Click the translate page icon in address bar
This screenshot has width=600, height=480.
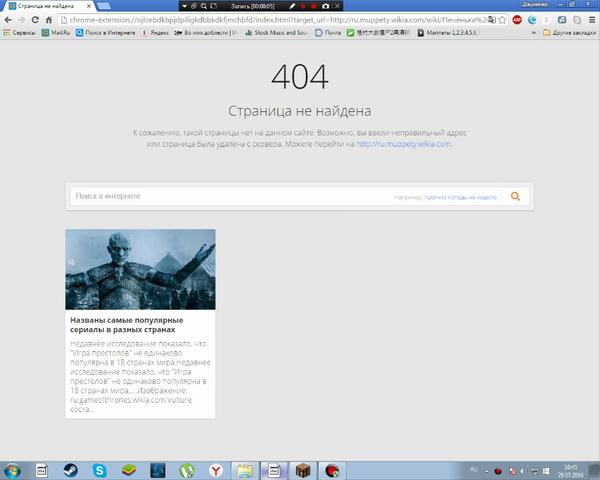[492, 20]
